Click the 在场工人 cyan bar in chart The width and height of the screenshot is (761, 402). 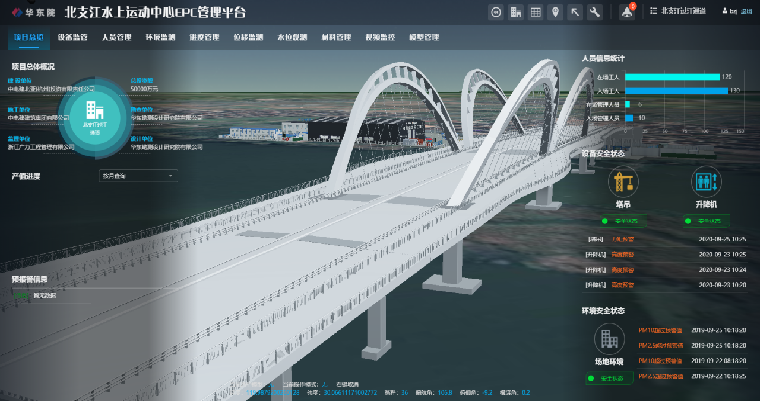[670, 76]
